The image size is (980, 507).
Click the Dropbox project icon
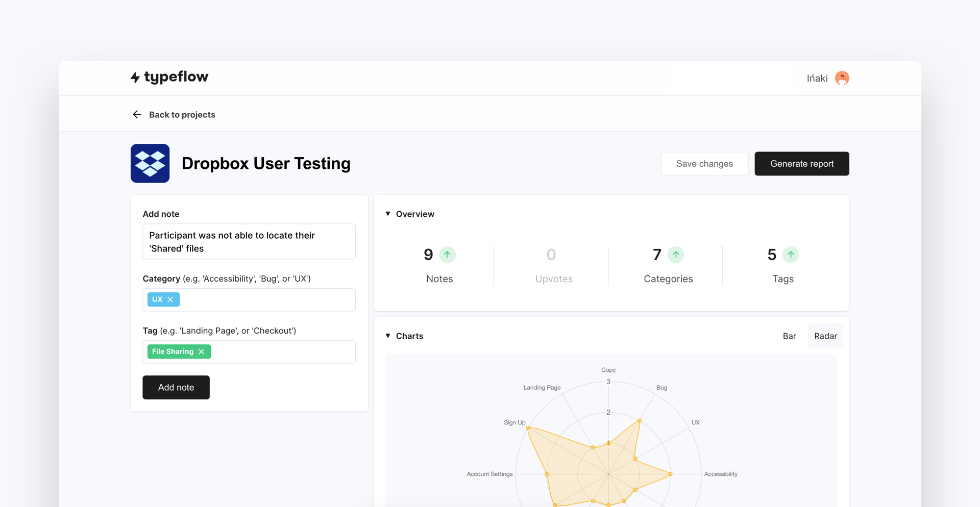(150, 163)
